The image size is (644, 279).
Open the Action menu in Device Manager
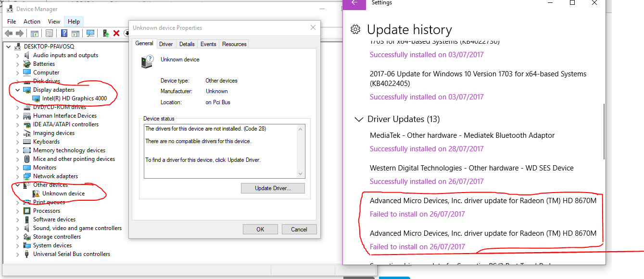(x=32, y=22)
